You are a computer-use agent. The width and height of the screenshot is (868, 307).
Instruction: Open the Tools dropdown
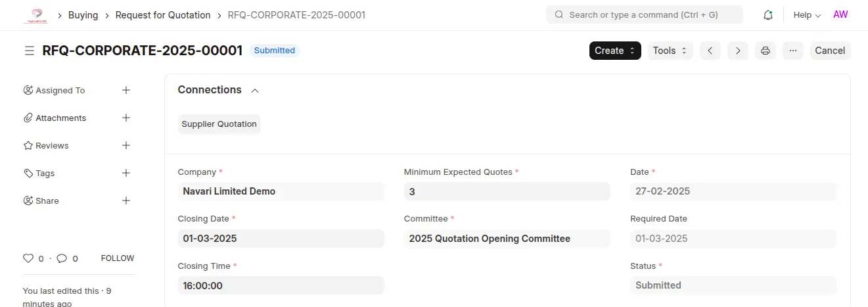[670, 51]
